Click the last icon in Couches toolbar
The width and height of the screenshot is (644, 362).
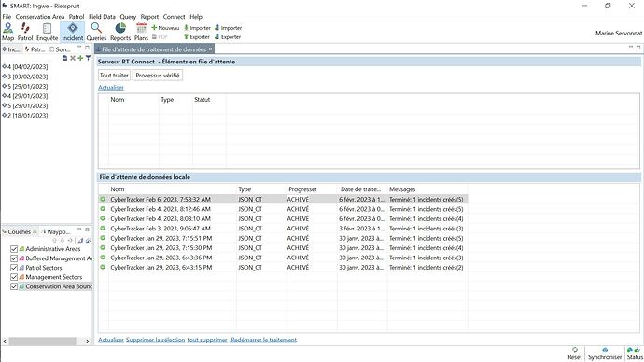point(88,241)
